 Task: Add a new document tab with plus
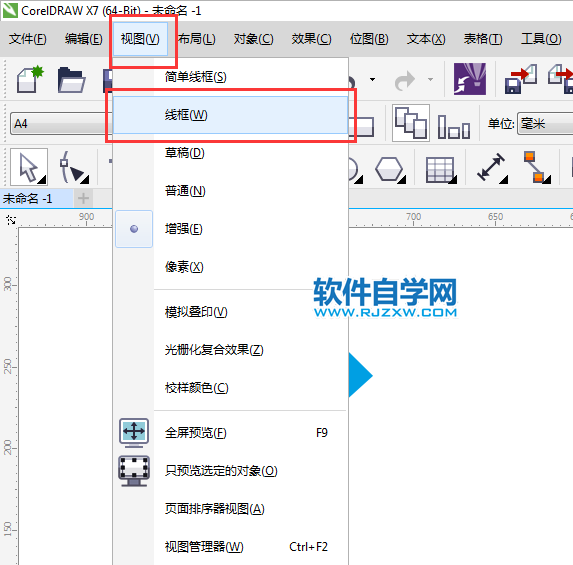[x=83, y=198]
